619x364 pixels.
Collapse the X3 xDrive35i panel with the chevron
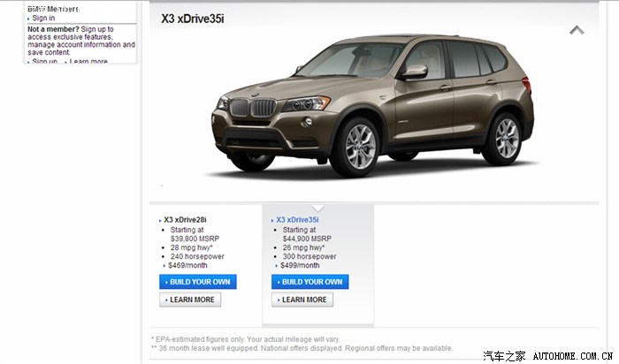577,30
